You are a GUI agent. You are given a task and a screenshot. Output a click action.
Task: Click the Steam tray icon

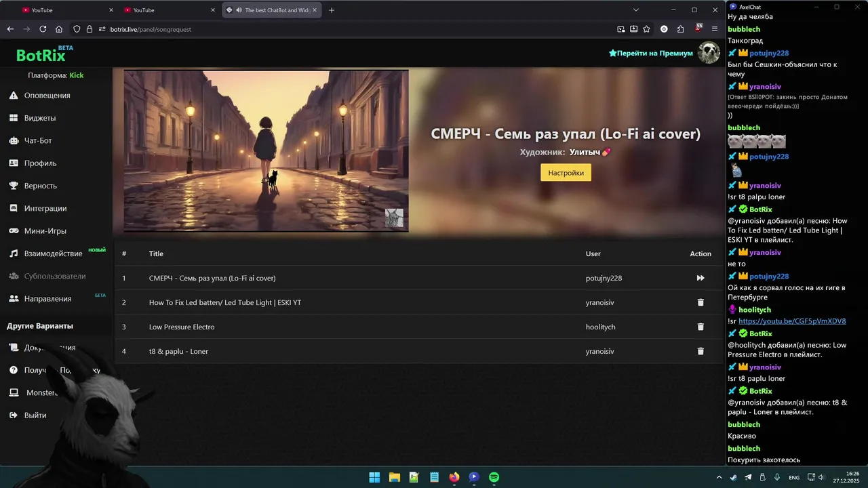tap(733, 477)
